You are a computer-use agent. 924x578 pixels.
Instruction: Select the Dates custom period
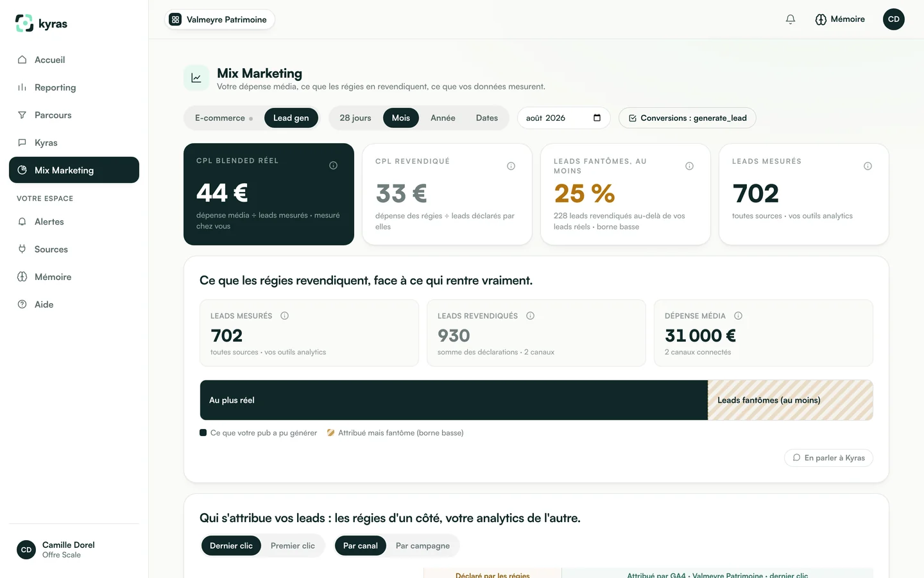point(487,118)
